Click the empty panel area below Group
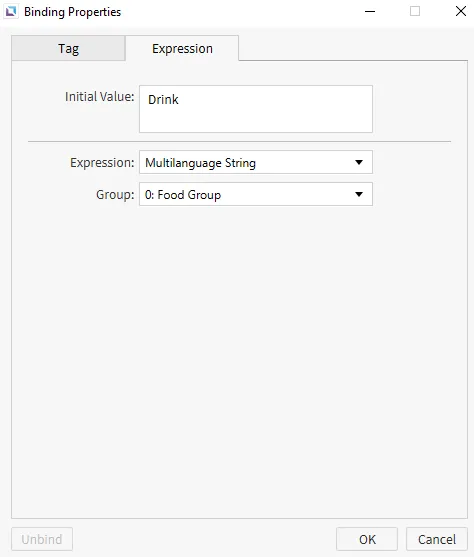This screenshot has height=557, width=474. coord(239,359)
